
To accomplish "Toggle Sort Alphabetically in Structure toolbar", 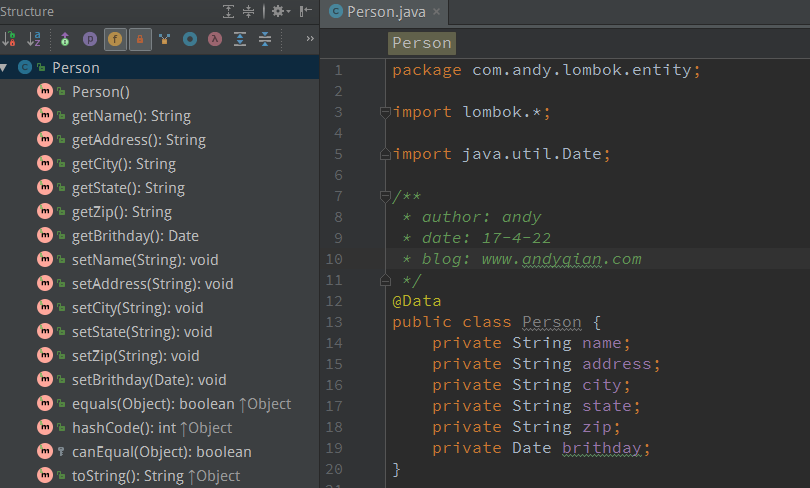I will [x=34, y=39].
